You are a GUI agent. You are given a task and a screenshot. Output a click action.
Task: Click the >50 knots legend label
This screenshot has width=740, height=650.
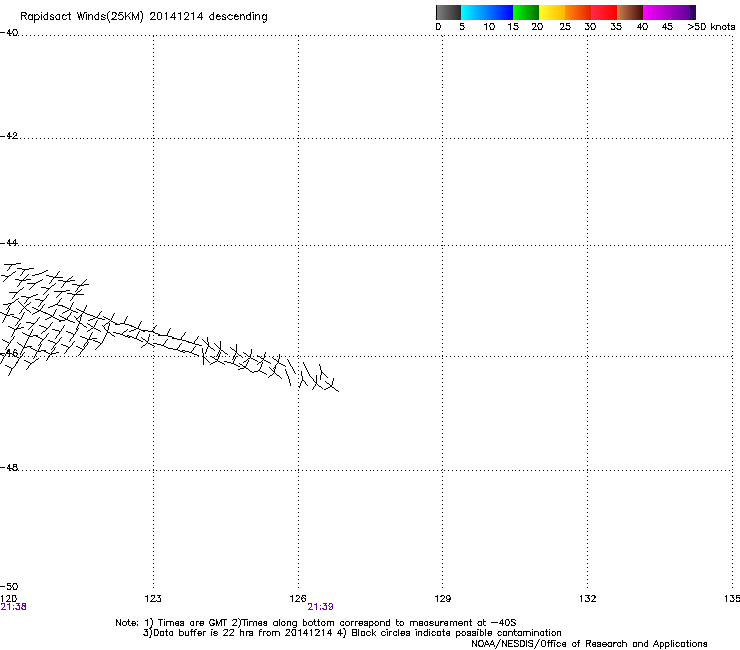711,27
